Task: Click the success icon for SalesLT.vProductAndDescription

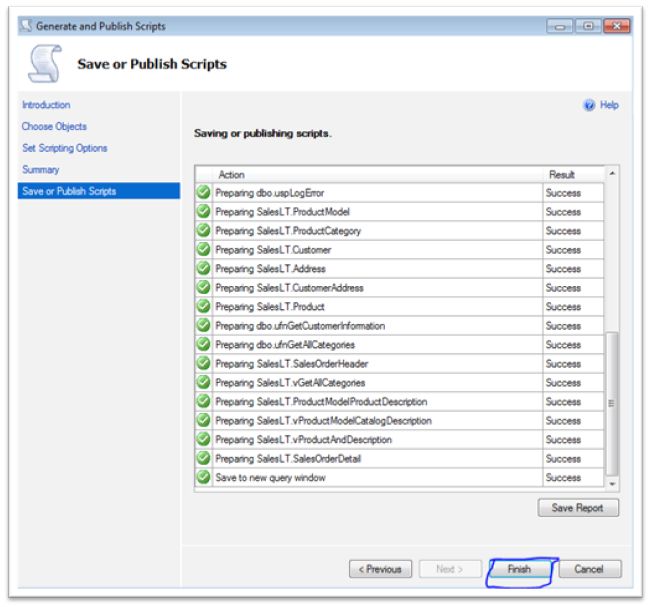Action: (204, 439)
